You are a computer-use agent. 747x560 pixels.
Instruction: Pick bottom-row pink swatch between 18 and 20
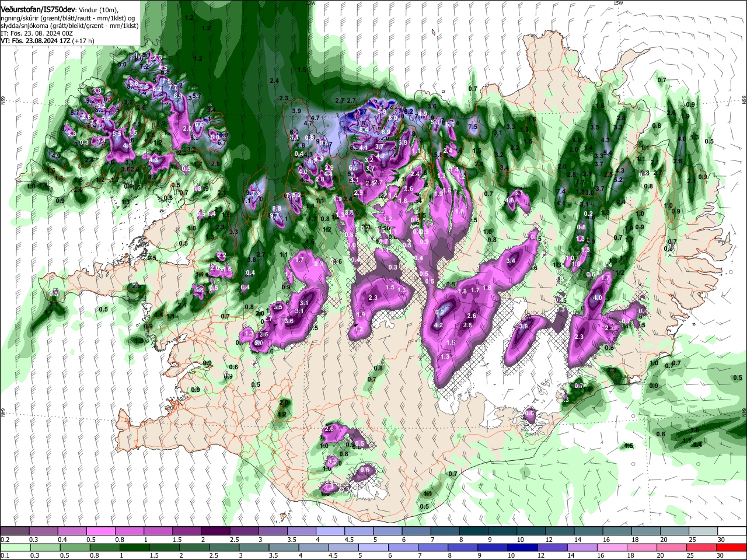coord(643,547)
